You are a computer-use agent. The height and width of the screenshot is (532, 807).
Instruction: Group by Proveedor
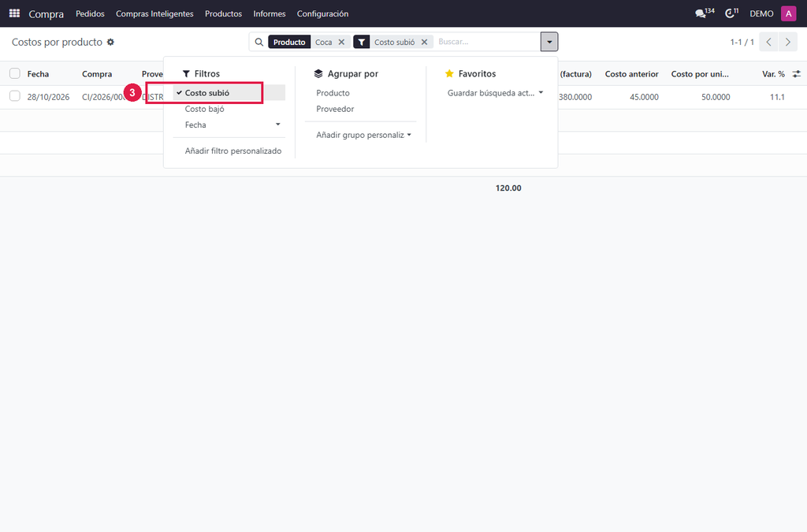[335, 109]
